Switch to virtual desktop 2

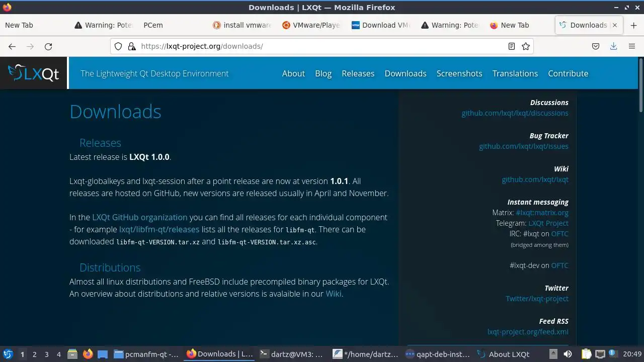[x=34, y=354]
